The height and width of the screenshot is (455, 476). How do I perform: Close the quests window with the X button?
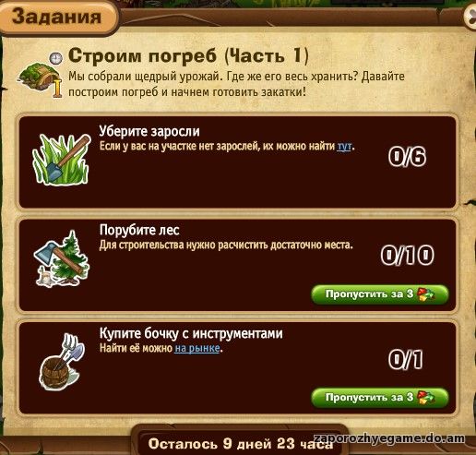tap(470, 17)
